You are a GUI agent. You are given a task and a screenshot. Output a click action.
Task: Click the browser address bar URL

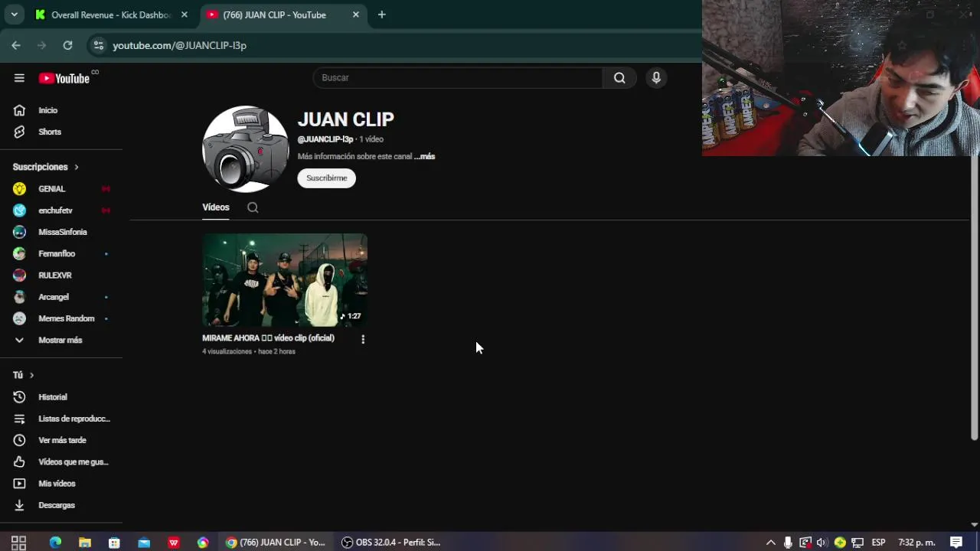(180, 45)
